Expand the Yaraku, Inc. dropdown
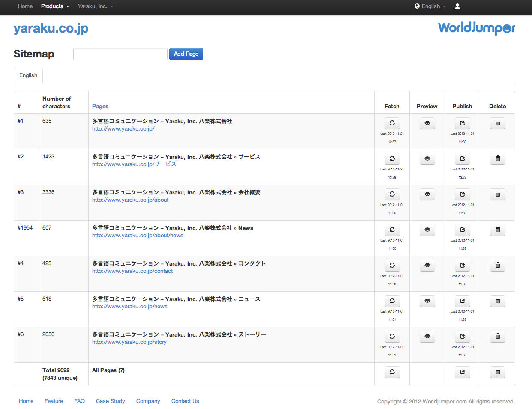 click(96, 6)
